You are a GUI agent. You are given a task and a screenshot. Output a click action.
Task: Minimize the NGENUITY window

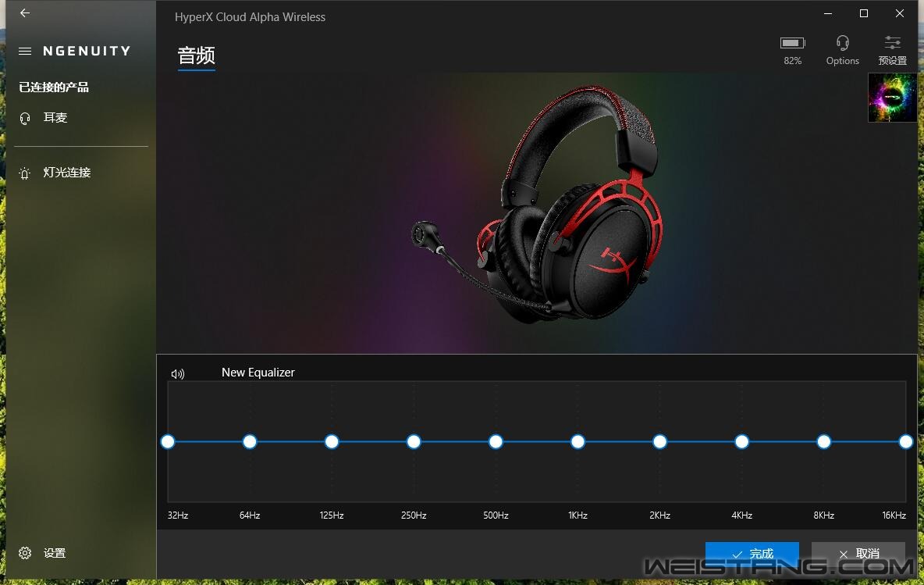click(x=828, y=13)
